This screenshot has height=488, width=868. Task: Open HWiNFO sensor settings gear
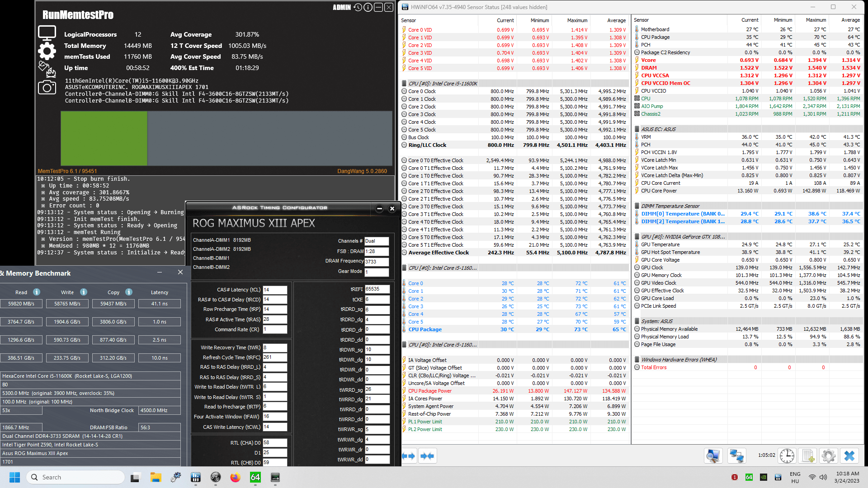click(x=829, y=455)
